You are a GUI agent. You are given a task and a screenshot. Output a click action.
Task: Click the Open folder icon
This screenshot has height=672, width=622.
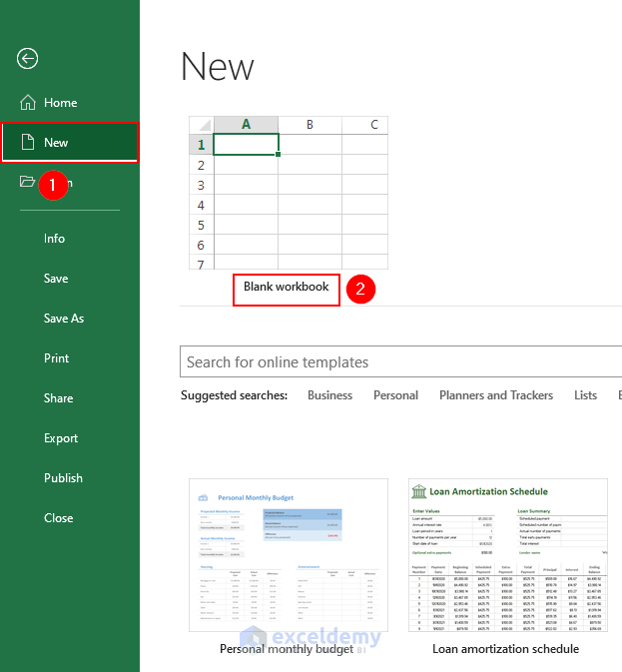click(x=27, y=182)
